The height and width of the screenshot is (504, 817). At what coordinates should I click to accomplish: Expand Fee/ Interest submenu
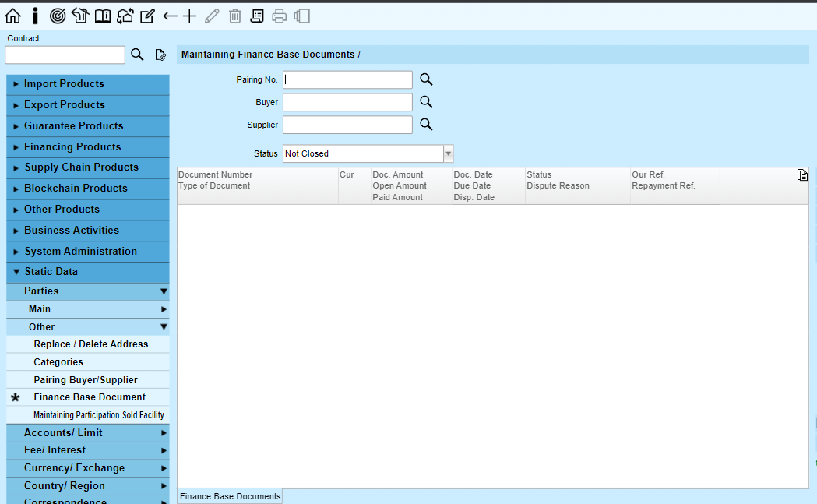click(x=88, y=450)
